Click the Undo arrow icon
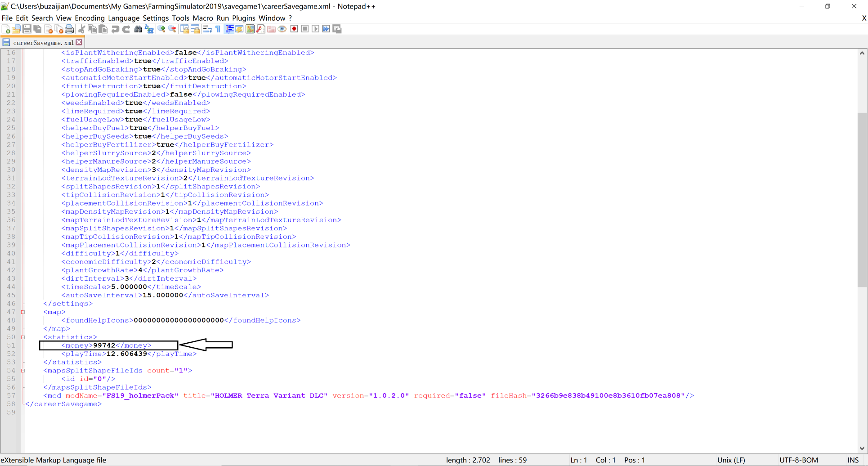 116,29
